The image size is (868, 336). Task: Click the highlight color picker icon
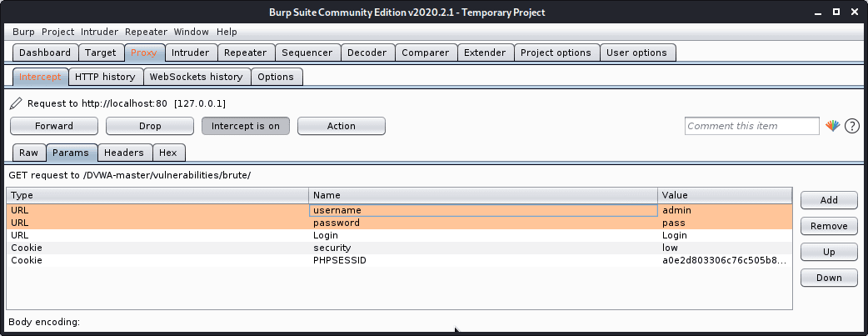point(832,126)
